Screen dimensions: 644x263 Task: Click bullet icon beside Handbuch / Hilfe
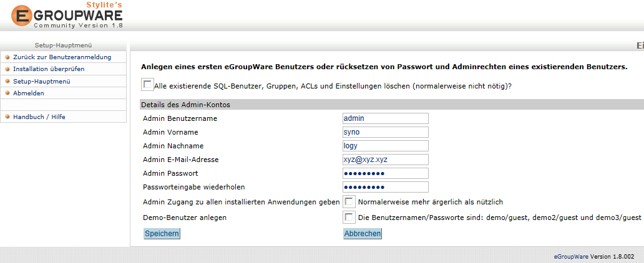(7, 117)
